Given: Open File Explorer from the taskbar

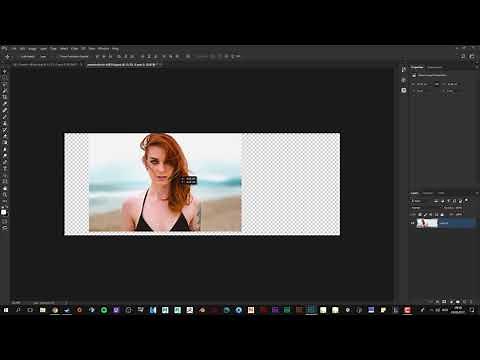Looking at the screenshot, I should tap(43, 310).
